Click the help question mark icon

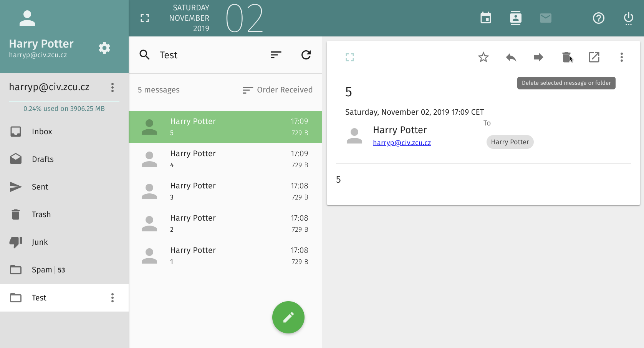(x=598, y=18)
